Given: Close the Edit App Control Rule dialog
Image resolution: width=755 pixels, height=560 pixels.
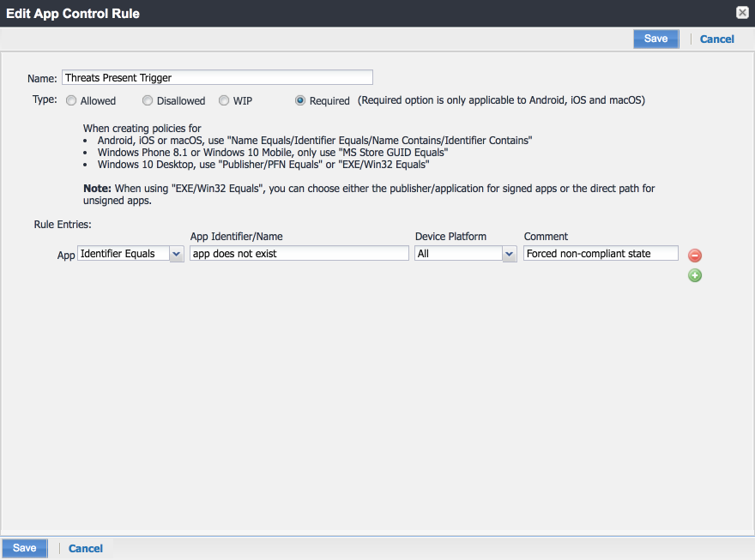Looking at the screenshot, I should (740, 12).
